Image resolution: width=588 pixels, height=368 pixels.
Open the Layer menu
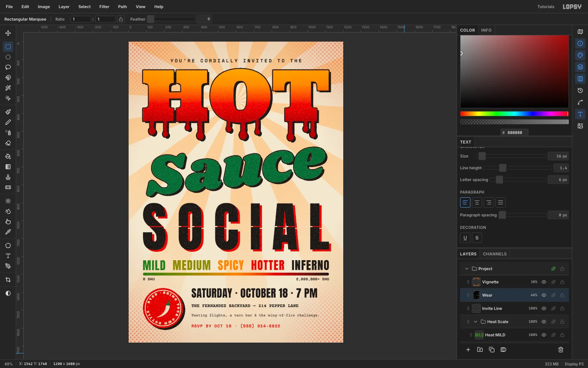click(x=64, y=7)
